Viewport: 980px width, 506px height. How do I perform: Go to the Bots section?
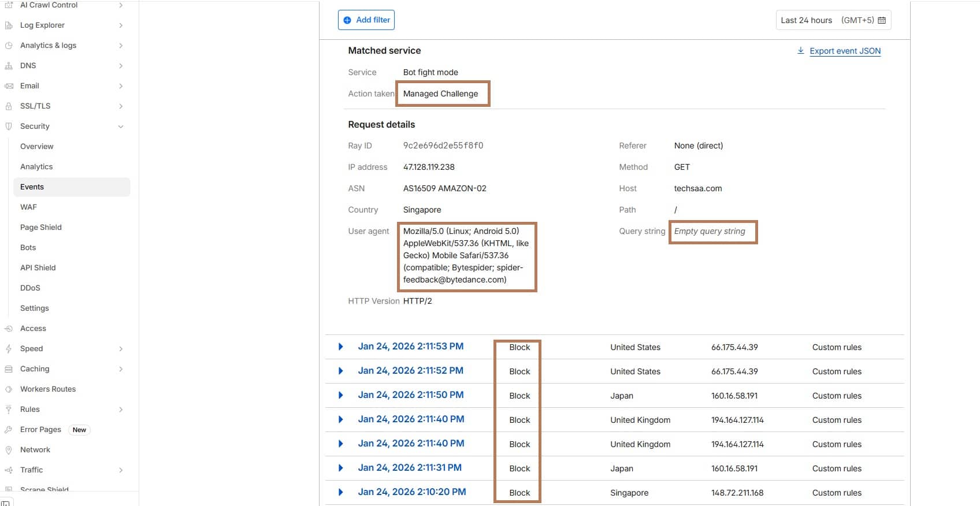(28, 248)
